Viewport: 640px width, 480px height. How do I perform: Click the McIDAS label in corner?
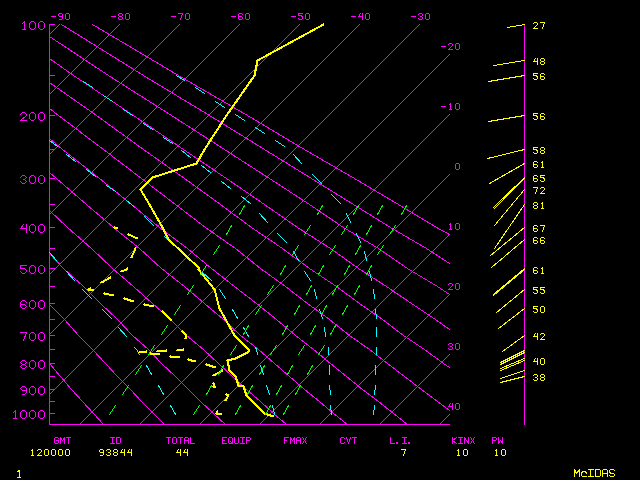click(x=593, y=472)
